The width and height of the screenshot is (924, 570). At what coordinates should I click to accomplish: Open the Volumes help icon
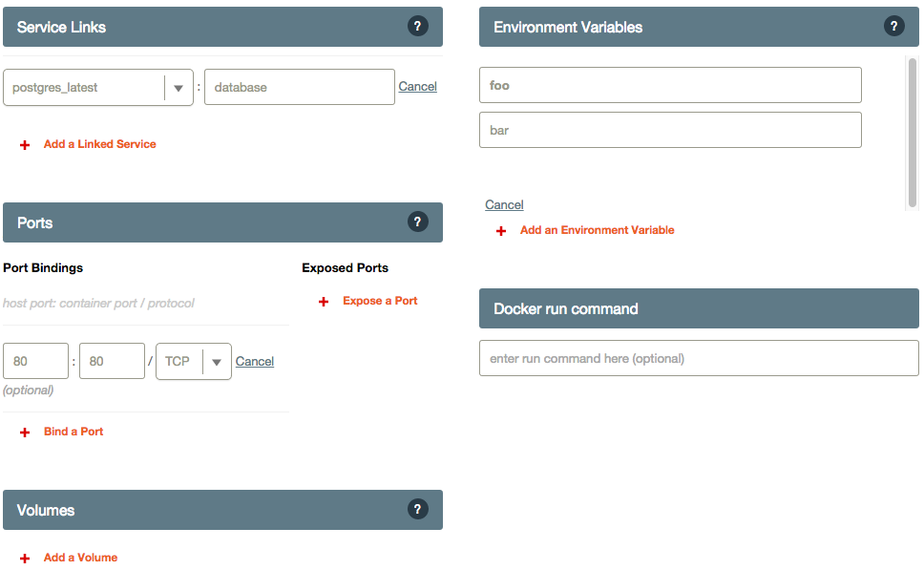click(x=418, y=509)
